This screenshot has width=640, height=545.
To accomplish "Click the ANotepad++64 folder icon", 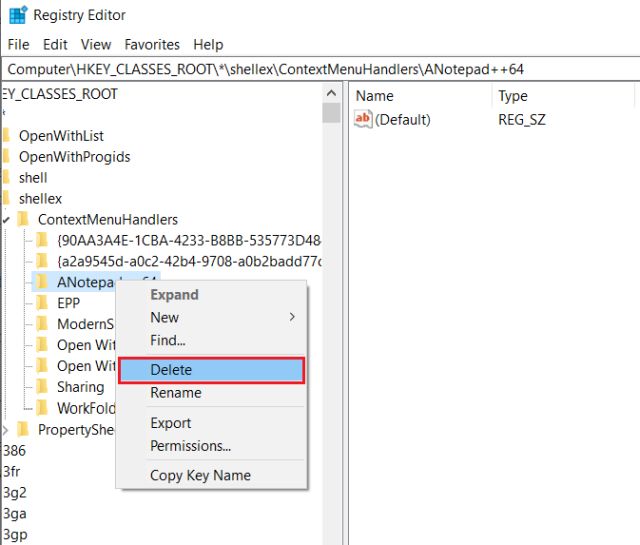I will pyautogui.click(x=42, y=282).
